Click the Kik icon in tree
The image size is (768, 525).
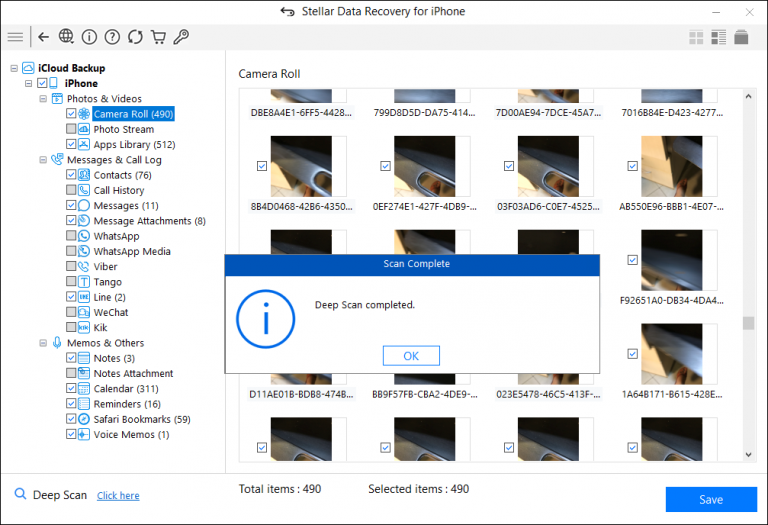84,328
